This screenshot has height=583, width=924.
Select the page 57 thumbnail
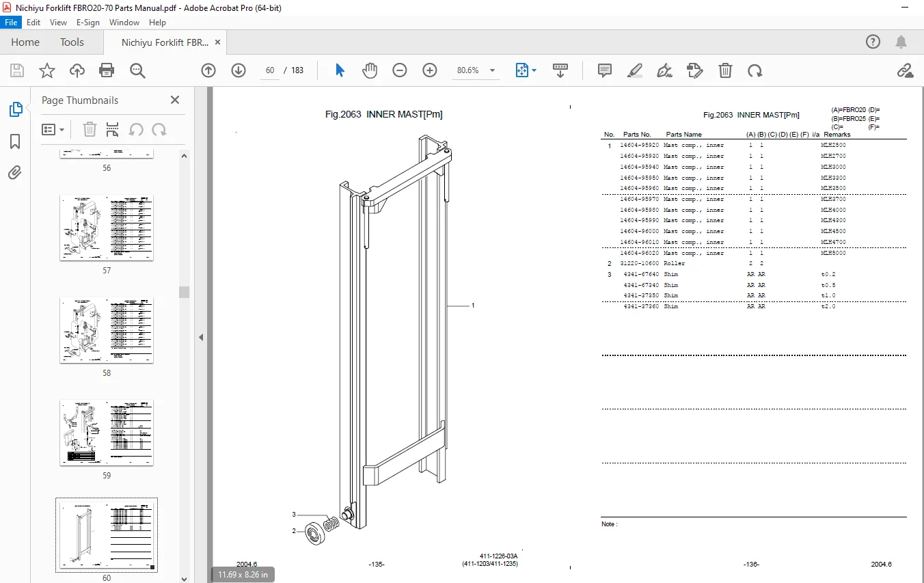(107, 228)
